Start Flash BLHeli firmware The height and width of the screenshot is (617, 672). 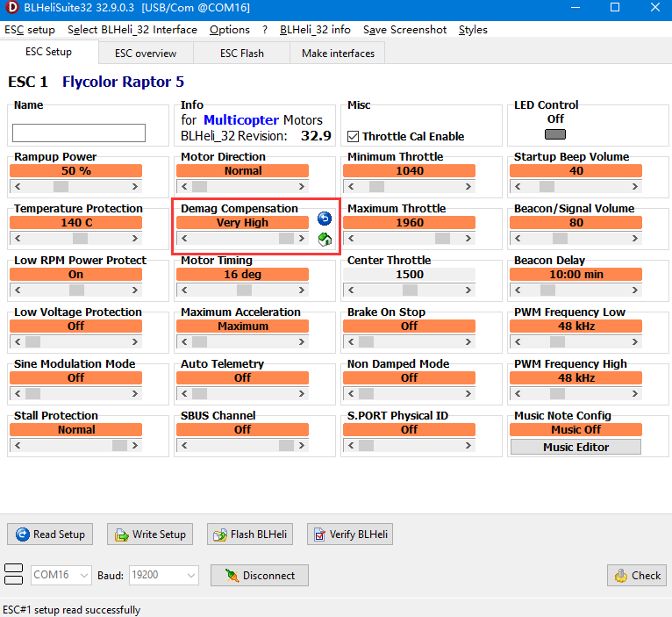249,534
